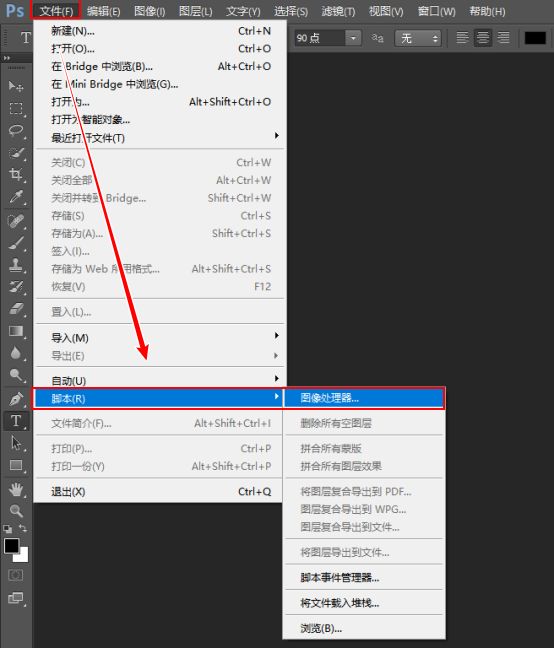Screen dimensions: 554x649
Task: Choose 退出(X) to quit
Action: tap(159, 492)
